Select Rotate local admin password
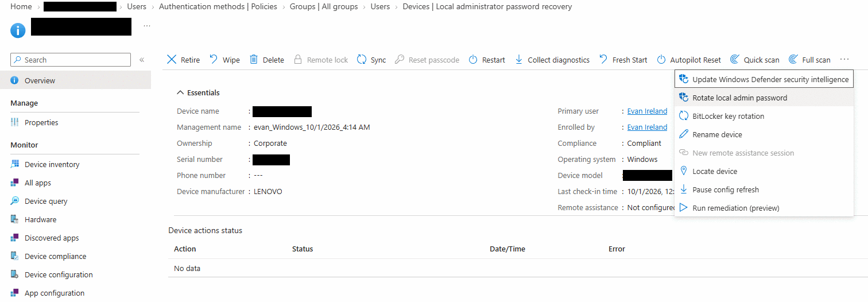This screenshot has height=302, width=868. pyautogui.click(x=764, y=98)
